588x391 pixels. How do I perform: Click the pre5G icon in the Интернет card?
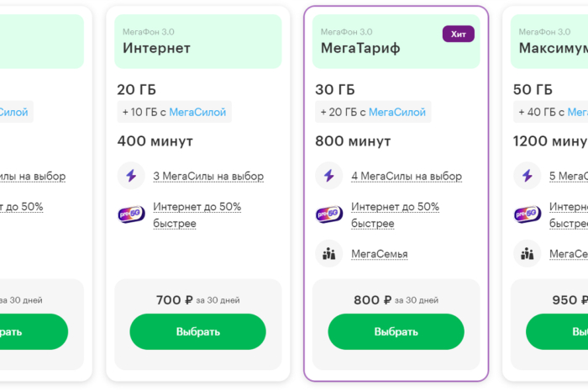click(x=131, y=214)
